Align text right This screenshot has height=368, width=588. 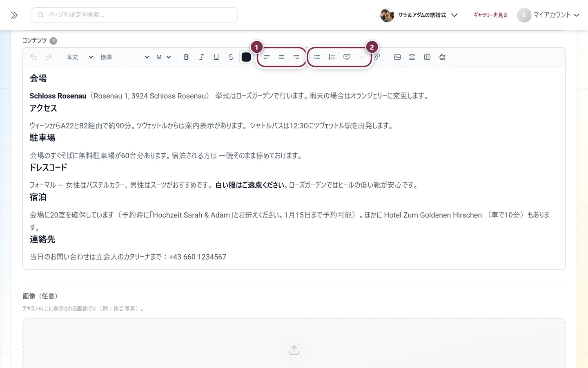[296, 57]
